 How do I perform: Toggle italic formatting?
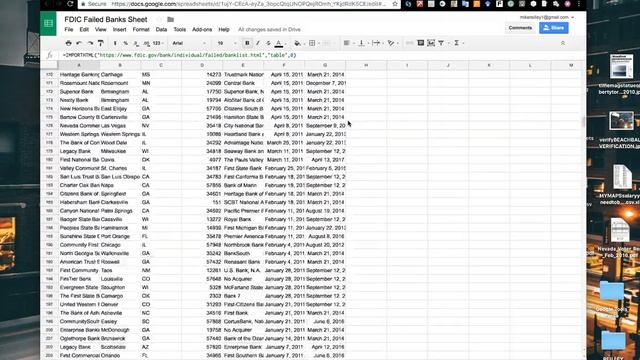point(258,43)
